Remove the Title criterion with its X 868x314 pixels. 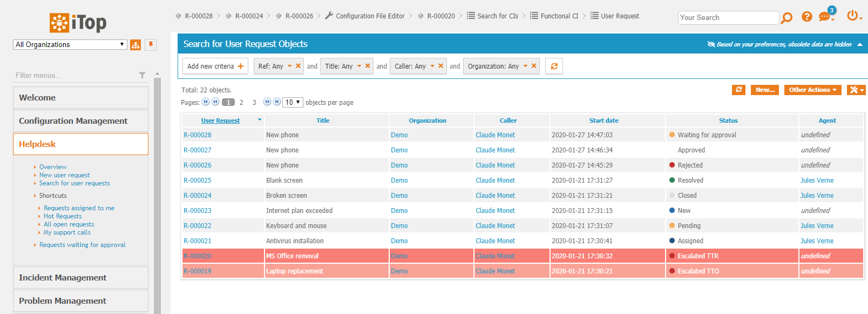[368, 66]
